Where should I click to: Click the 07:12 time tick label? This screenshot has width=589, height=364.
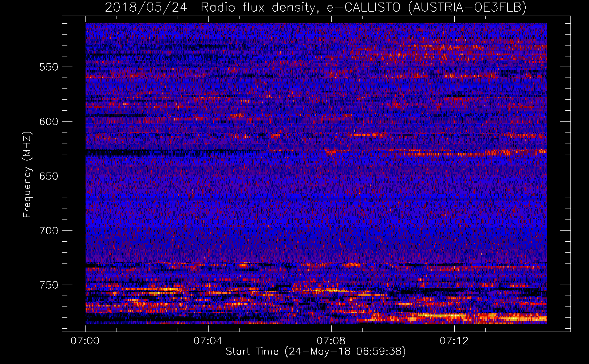tap(454, 341)
